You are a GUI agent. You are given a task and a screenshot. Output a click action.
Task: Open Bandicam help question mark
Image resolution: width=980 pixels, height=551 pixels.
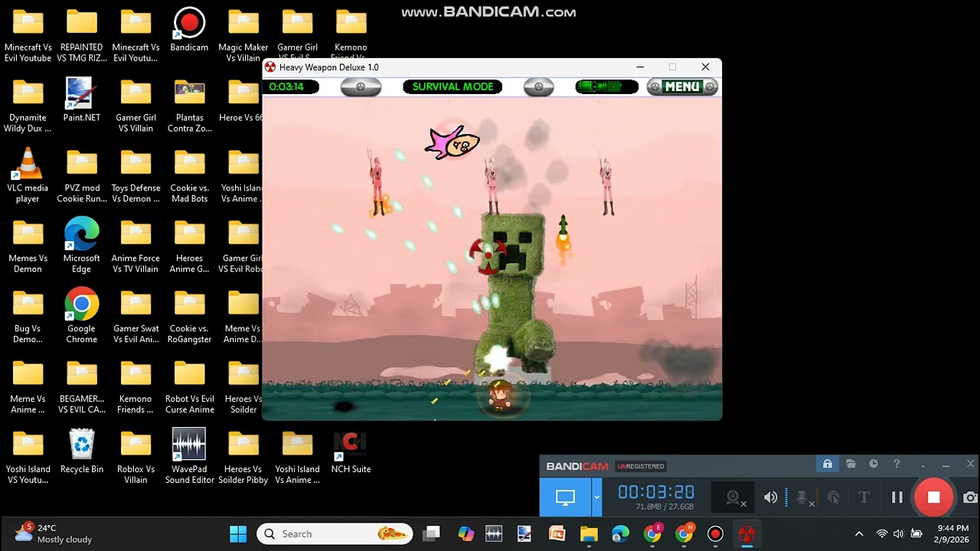[x=897, y=464]
